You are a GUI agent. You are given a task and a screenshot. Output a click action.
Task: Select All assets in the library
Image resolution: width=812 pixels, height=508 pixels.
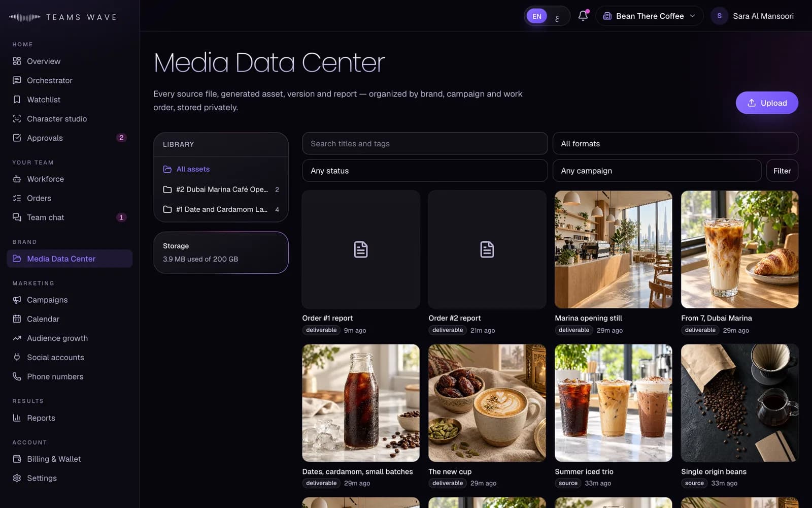point(221,169)
